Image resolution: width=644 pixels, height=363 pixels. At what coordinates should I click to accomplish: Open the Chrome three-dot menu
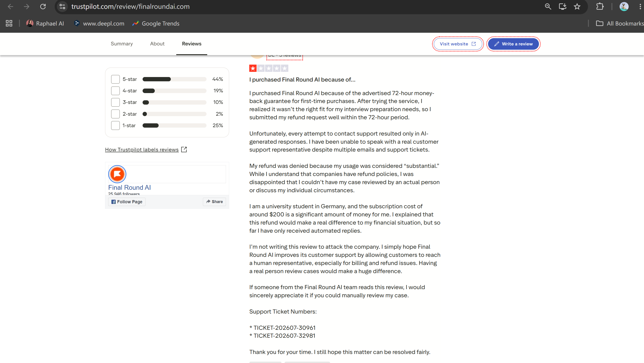point(640,7)
